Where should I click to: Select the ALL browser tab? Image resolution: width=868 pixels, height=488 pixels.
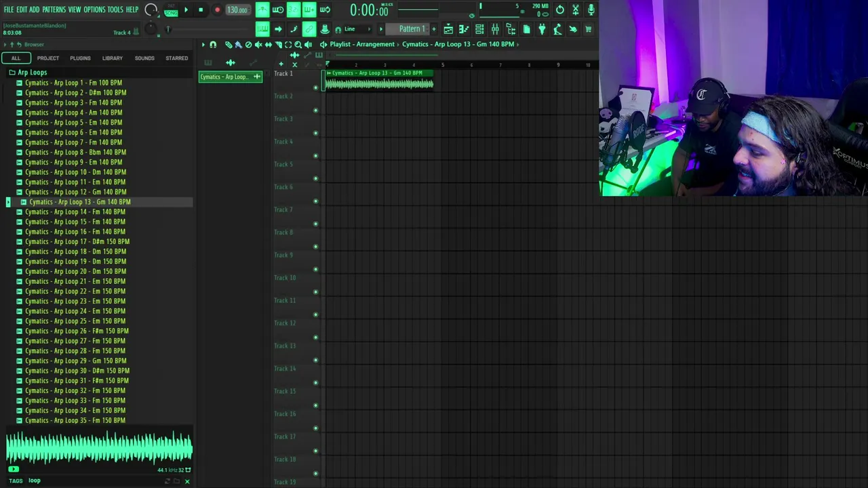point(16,58)
